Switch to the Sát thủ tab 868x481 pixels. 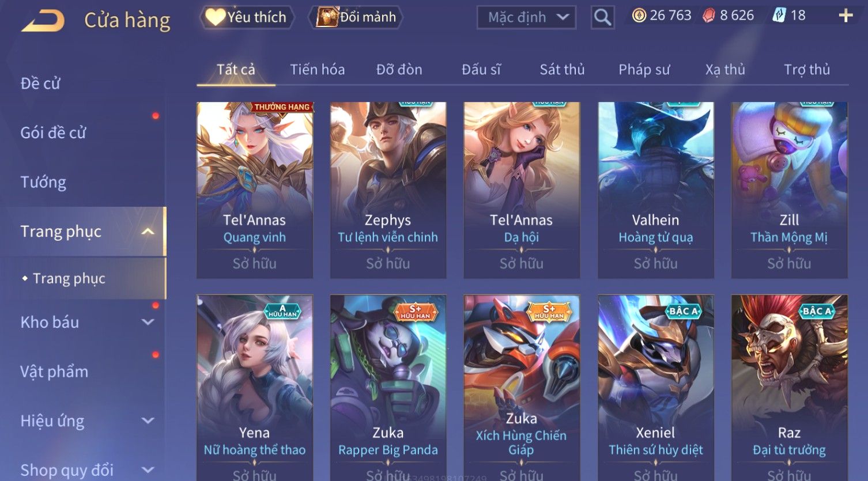pos(562,70)
